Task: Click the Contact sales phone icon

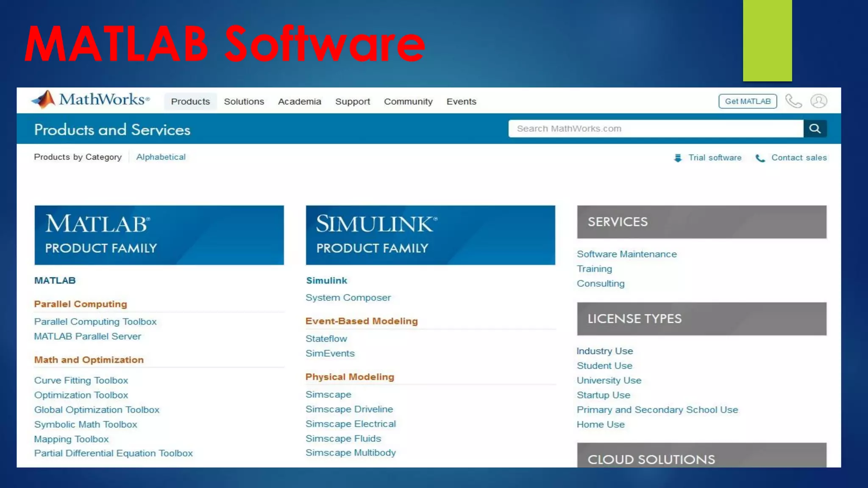Action: [760, 158]
